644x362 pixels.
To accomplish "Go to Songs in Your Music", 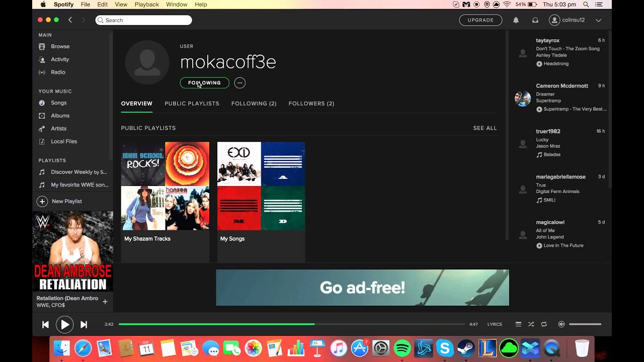I will [x=58, y=103].
